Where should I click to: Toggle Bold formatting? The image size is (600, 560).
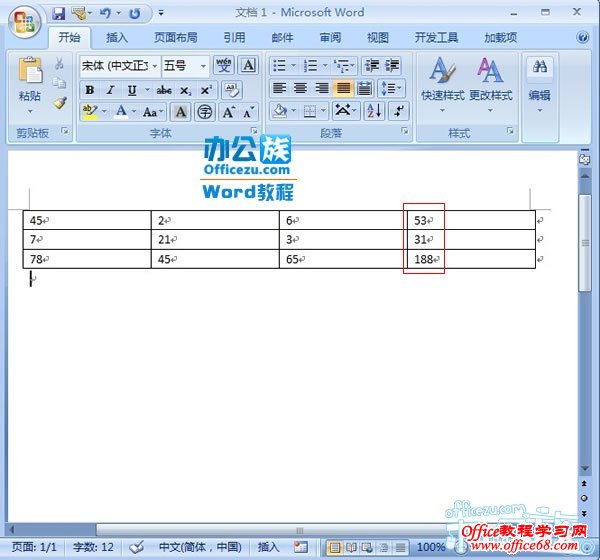tap(90, 90)
